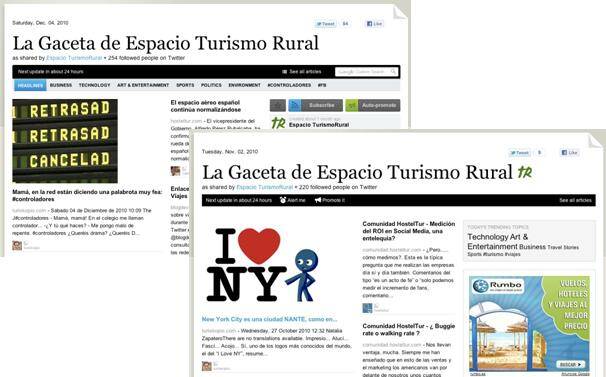
Task: Click the Tweet button on the Nov. 02 edition
Action: [x=519, y=153]
